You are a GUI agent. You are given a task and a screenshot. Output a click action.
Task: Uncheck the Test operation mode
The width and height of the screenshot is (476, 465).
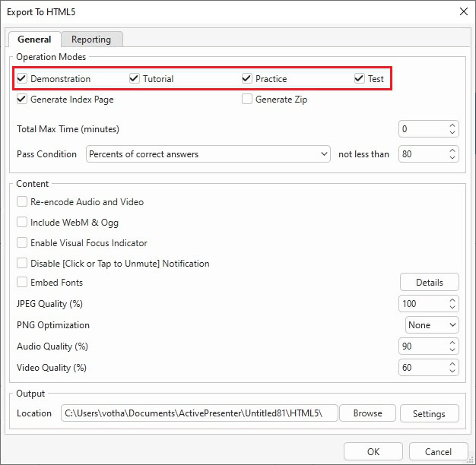(360, 79)
